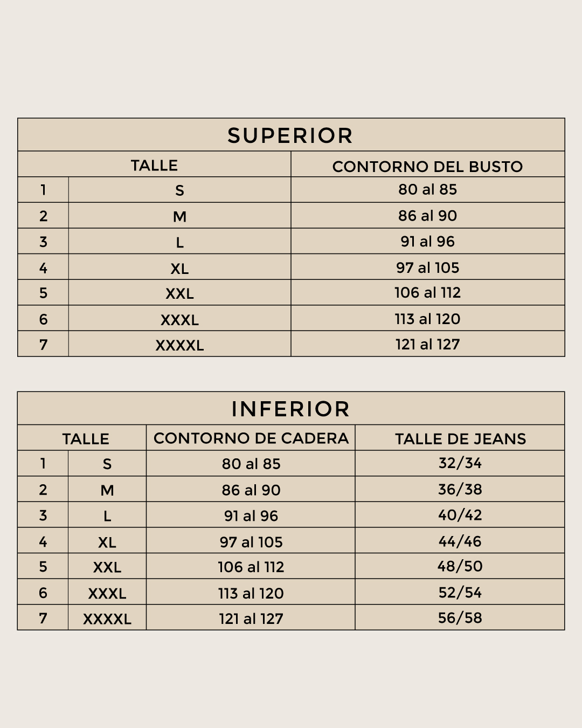582x728 pixels.
Task: Click the XXXL size in SUPERIOR table
Action: click(179, 320)
